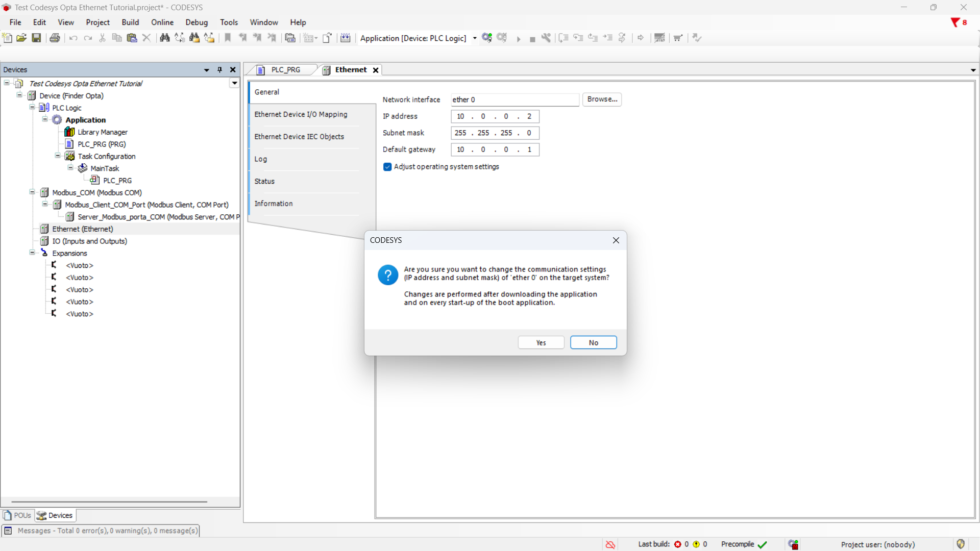Click the Login gear icon in toolbar
This screenshot has height=551, width=980.
(487, 38)
